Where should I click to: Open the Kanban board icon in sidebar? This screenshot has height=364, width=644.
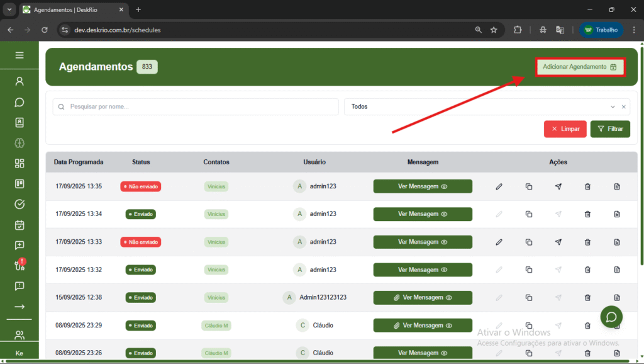19,184
